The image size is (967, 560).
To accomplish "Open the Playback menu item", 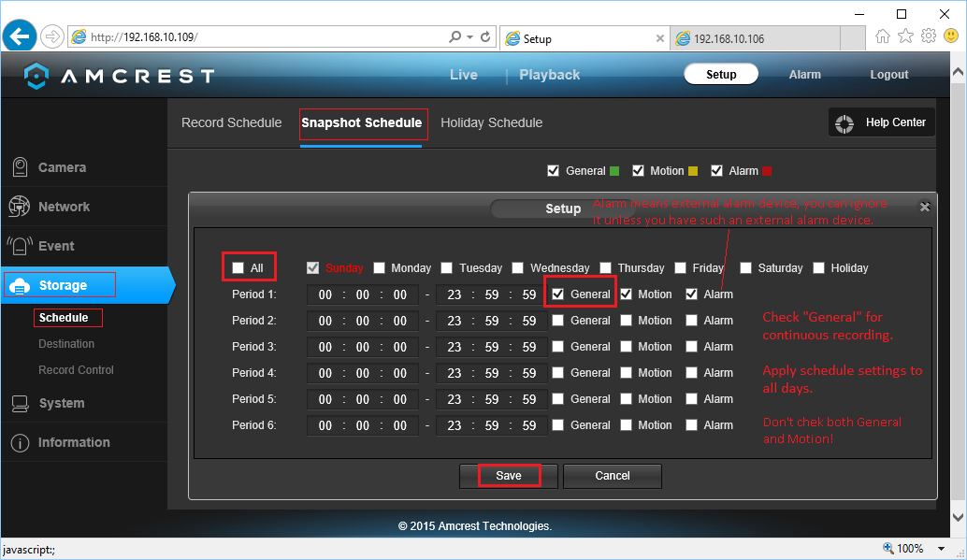I will [549, 75].
